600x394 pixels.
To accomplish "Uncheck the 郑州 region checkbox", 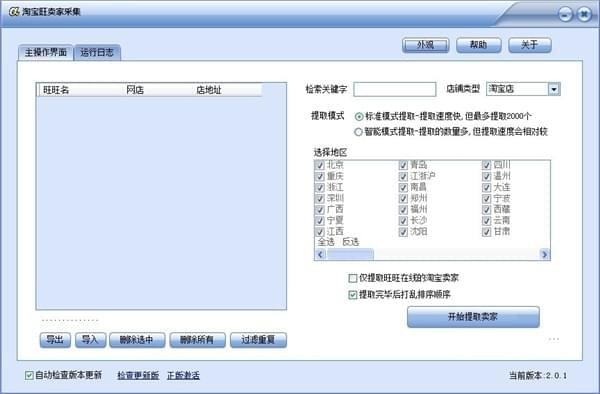I will pos(403,199).
